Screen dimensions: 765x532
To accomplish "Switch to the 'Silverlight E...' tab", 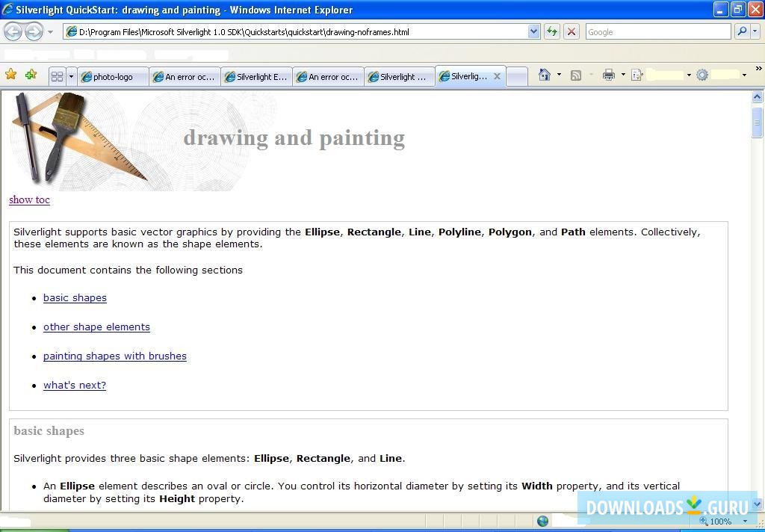I will (x=256, y=77).
